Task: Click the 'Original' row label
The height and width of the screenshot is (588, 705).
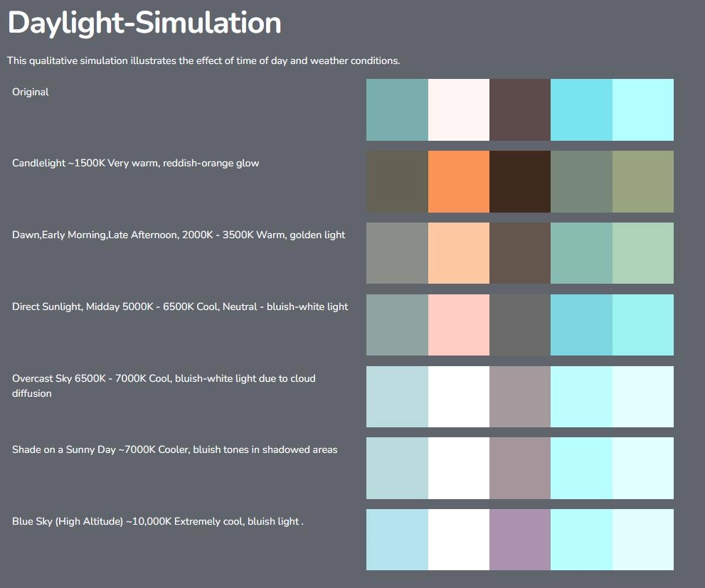Action: [x=30, y=92]
